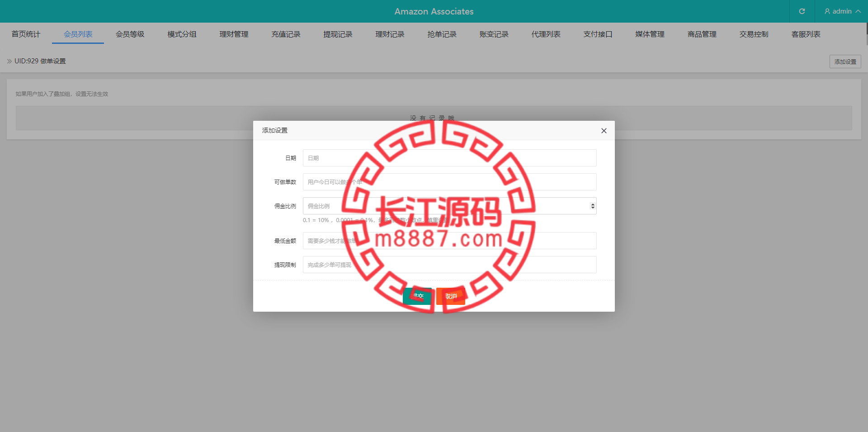Open the 客服列表 tab
Image resolution: width=868 pixels, height=432 pixels.
click(x=806, y=34)
